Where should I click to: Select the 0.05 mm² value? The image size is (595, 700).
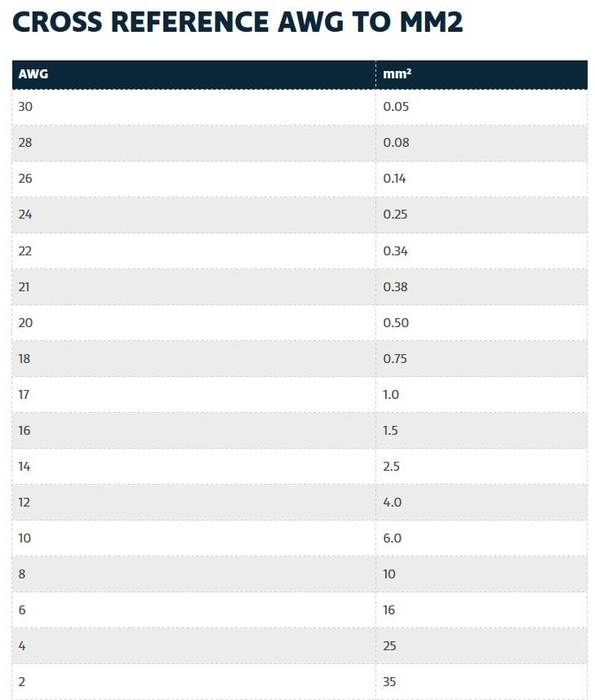click(396, 107)
